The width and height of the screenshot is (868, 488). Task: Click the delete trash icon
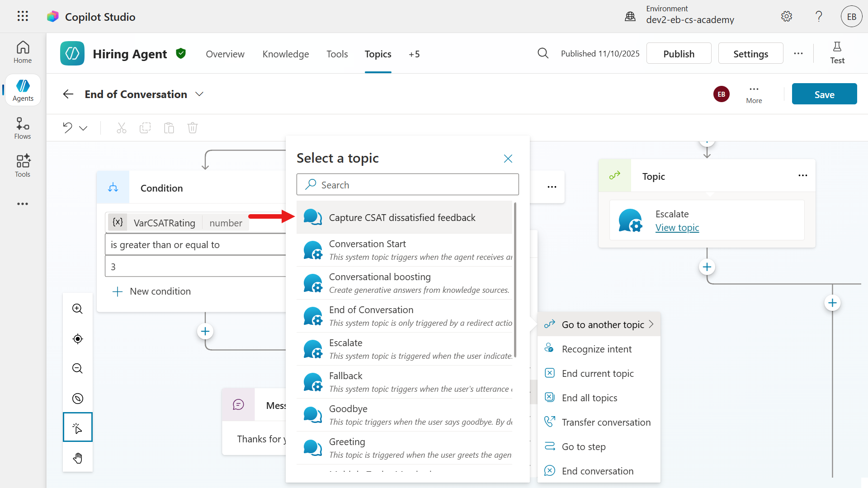pyautogui.click(x=193, y=128)
